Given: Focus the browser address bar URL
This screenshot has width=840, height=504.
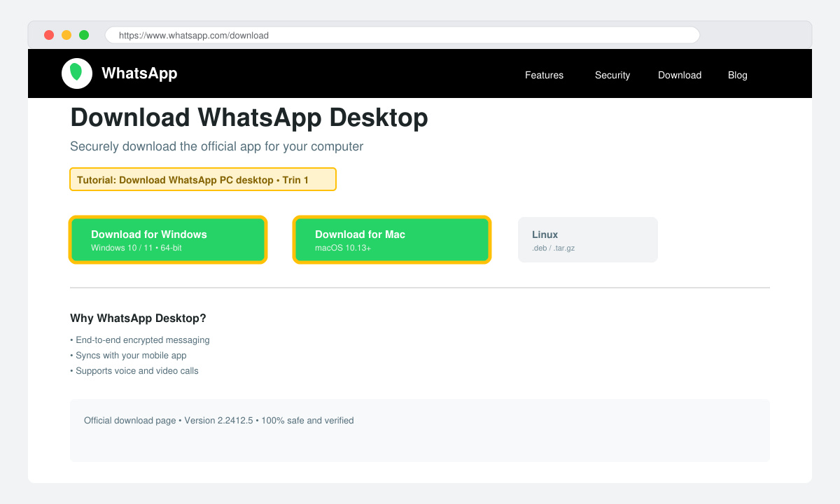Looking at the screenshot, I should pos(402,35).
